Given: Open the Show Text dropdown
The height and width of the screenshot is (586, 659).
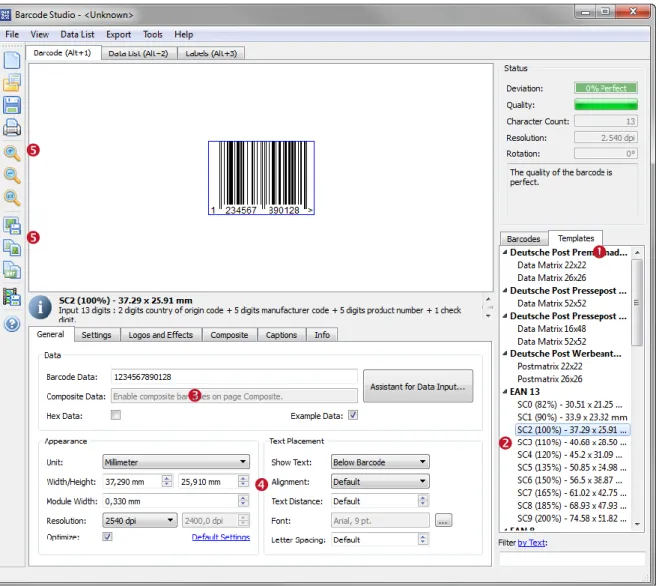Looking at the screenshot, I should (380, 462).
